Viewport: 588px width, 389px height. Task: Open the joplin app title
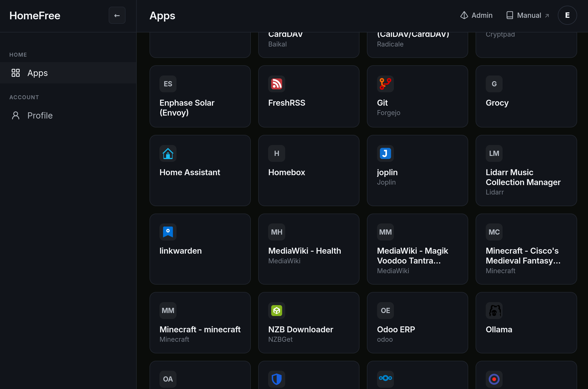387,172
